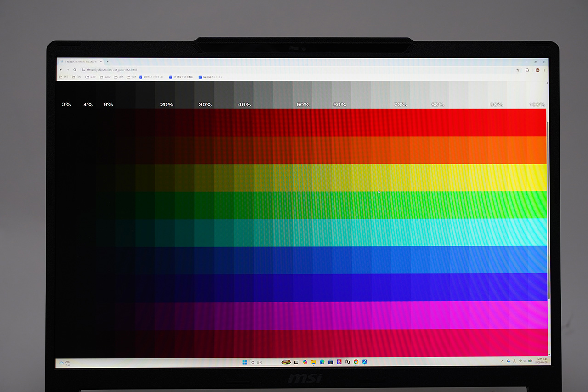The image size is (588, 392).
Task: Launch Copilot from the taskbar
Action: (x=305, y=362)
